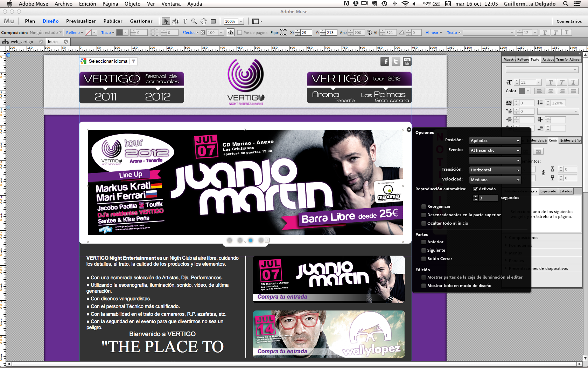588x368 pixels.
Task: Click the text Color swatch in Texto panel
Action: coord(522,91)
